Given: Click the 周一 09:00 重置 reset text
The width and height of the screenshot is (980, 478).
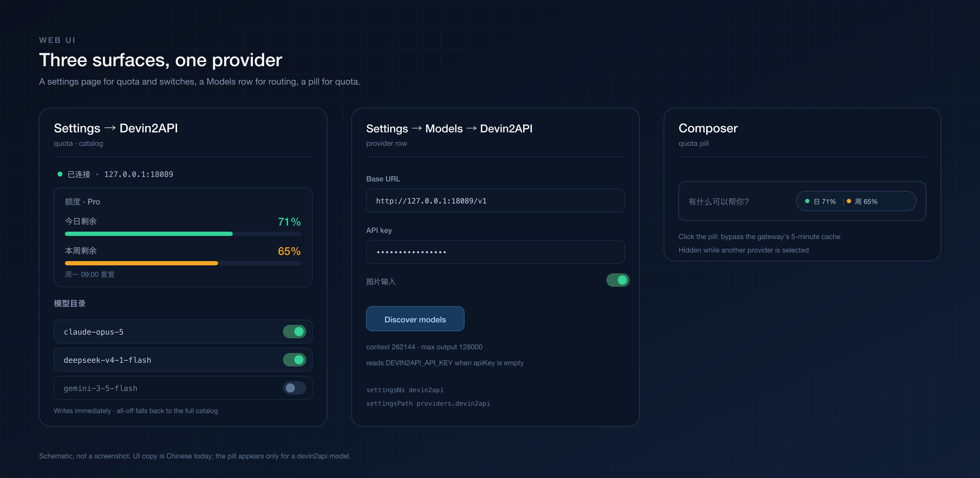Looking at the screenshot, I should pyautogui.click(x=89, y=274).
